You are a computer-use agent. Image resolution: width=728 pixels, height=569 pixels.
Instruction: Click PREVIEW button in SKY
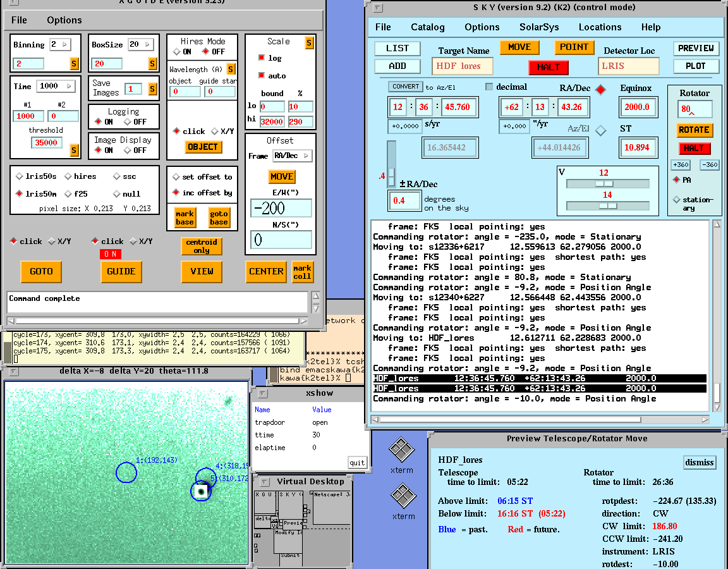point(696,48)
